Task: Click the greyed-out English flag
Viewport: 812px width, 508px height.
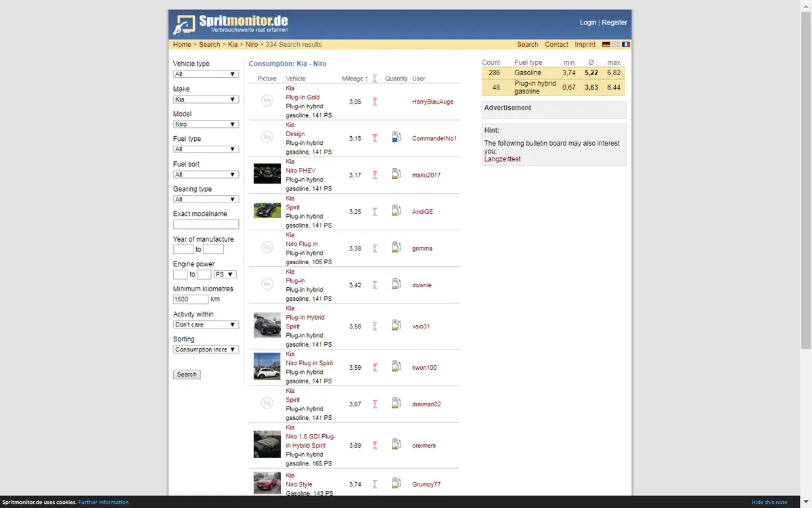Action: 615,45
